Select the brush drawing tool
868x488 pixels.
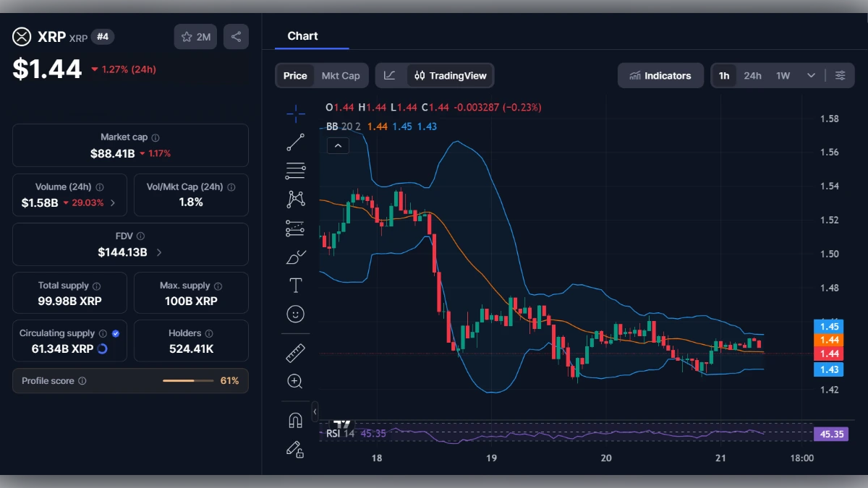pos(295,256)
